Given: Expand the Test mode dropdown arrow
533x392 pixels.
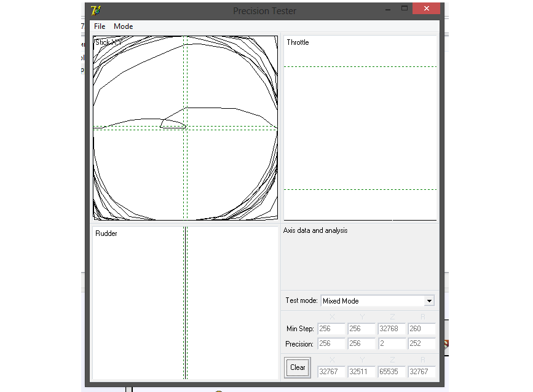Looking at the screenshot, I should coord(429,301).
